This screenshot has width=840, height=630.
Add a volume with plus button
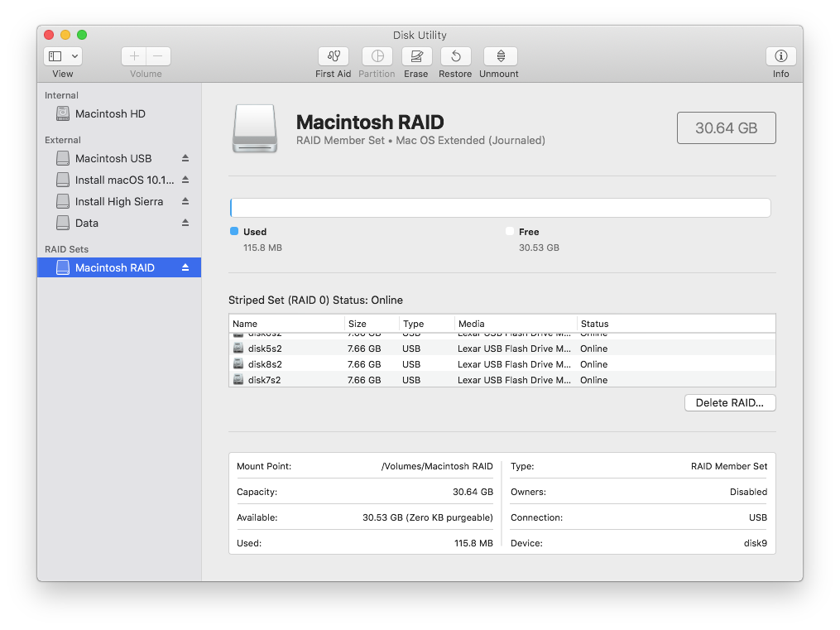134,56
